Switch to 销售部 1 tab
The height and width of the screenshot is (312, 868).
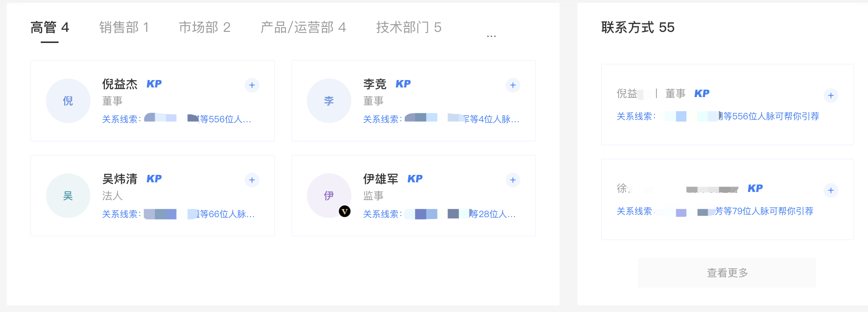124,27
